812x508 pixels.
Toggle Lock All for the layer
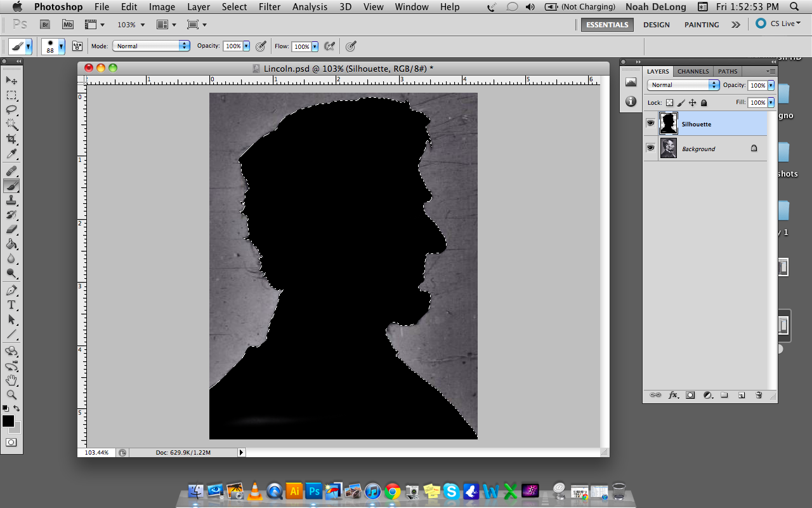pyautogui.click(x=704, y=102)
